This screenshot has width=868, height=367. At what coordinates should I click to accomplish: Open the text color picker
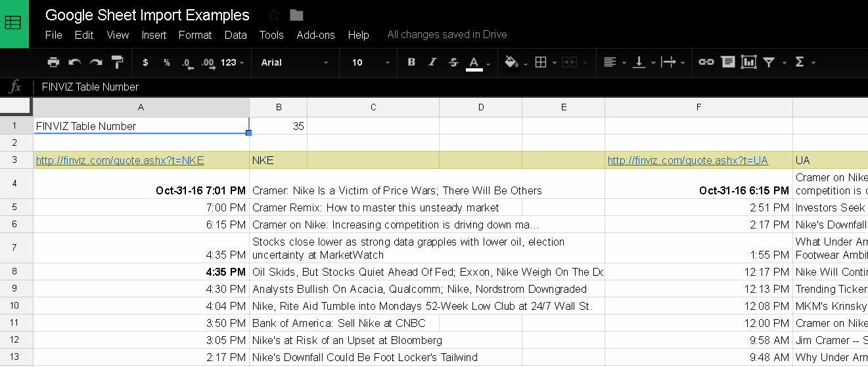coord(478,62)
